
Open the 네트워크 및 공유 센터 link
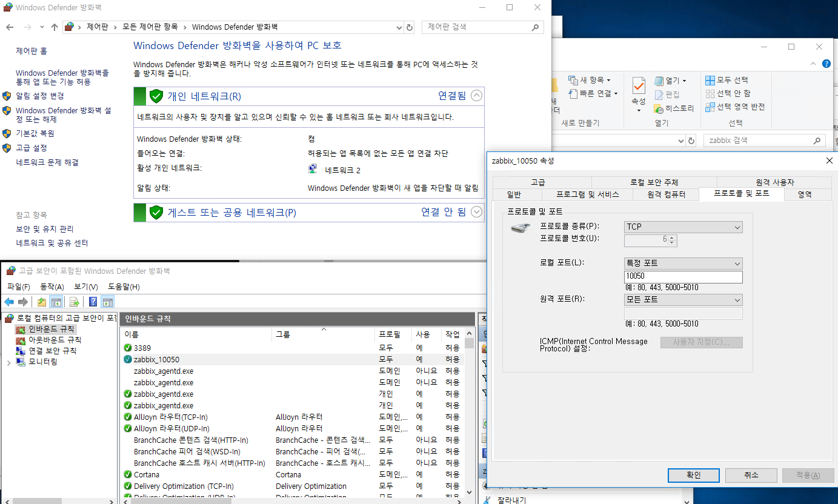(x=52, y=243)
